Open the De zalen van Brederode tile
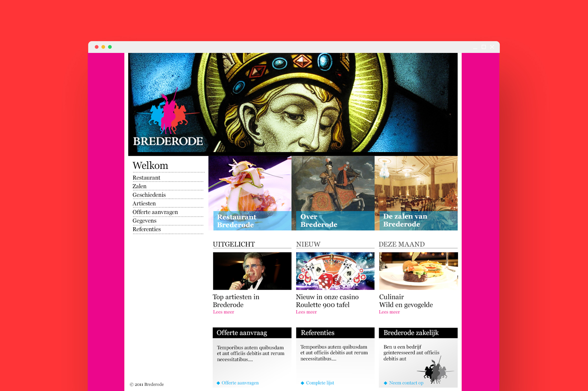 pos(416,193)
